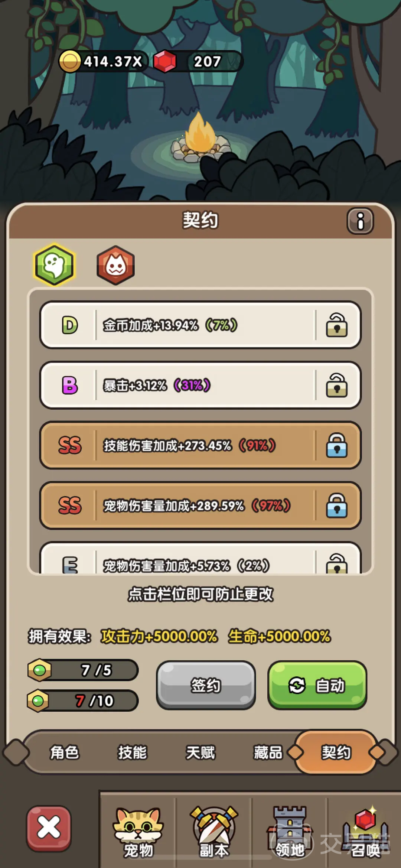Switch to the 天赋 tab

200,752
